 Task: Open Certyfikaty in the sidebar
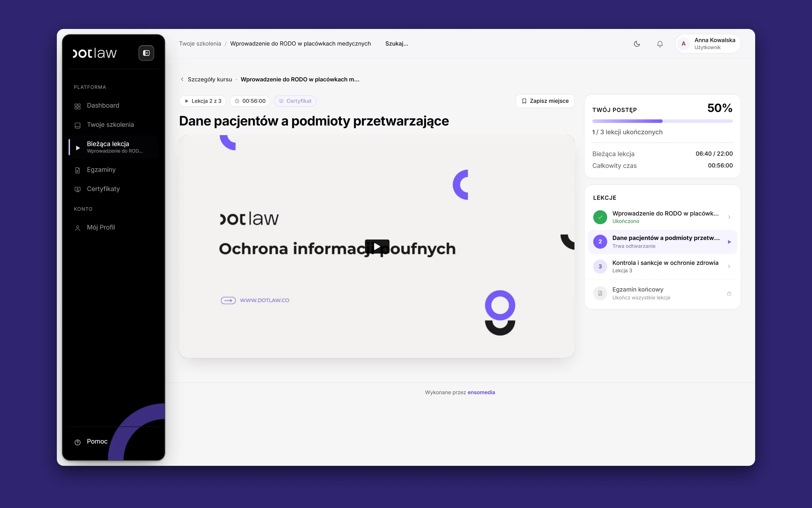click(x=113, y=189)
